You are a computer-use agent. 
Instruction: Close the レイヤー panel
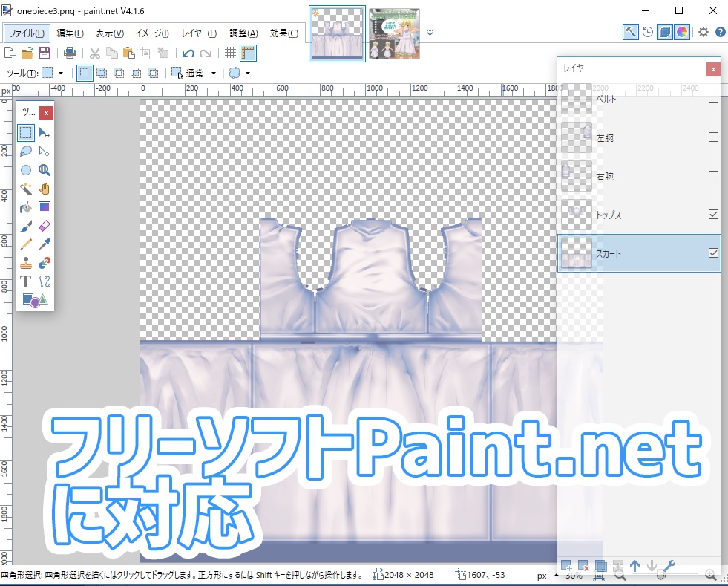coord(713,70)
